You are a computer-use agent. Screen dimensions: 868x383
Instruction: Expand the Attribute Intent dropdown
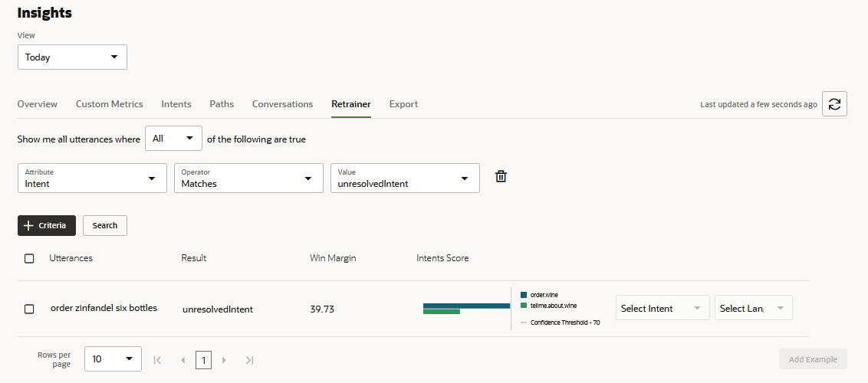click(92, 178)
